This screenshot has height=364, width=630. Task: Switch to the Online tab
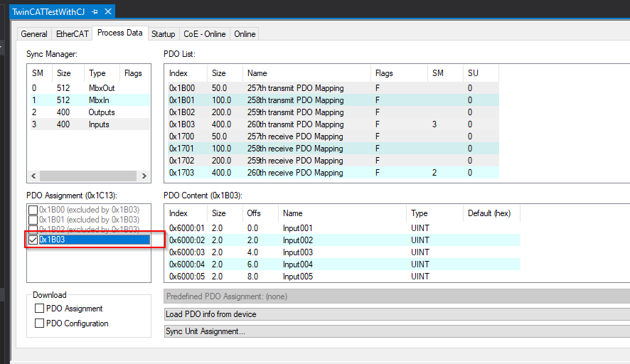245,34
